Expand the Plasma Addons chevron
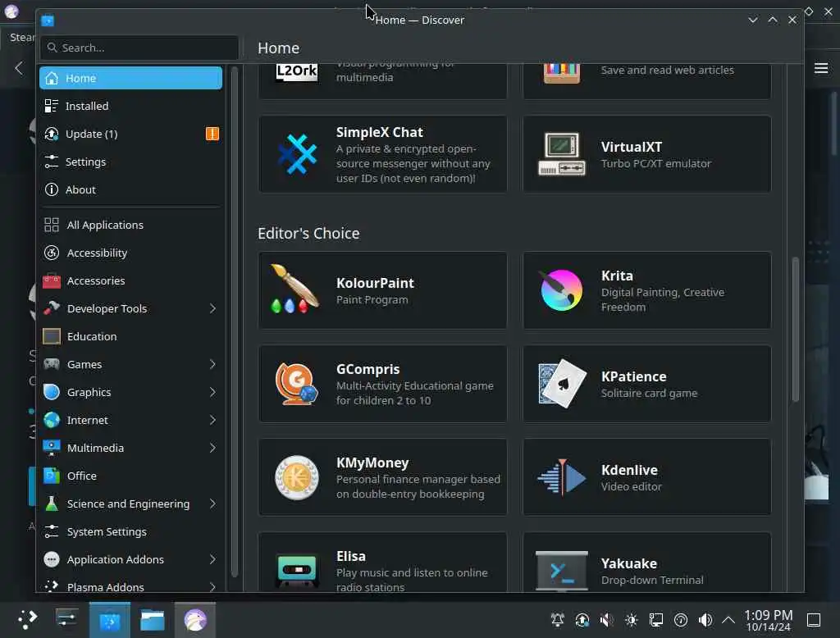The width and height of the screenshot is (840, 638). (x=212, y=586)
